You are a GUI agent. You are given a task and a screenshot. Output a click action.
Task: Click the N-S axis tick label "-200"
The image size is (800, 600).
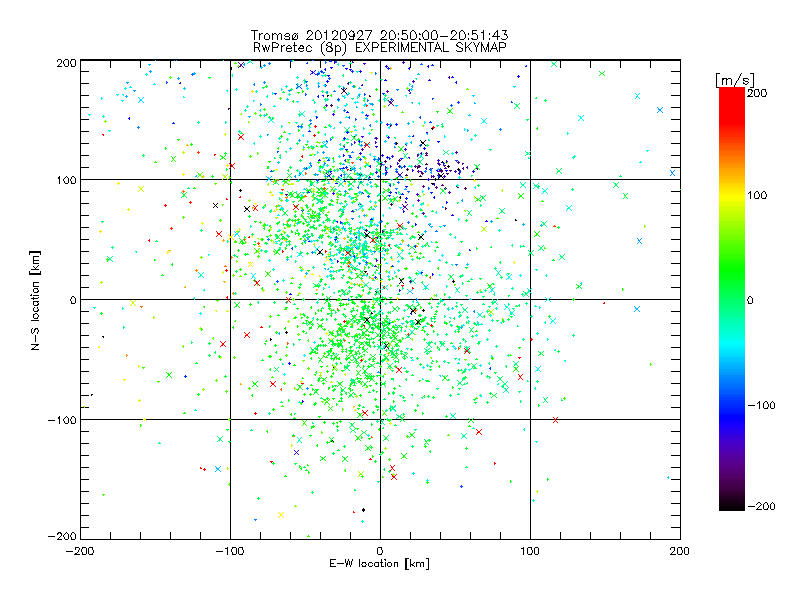click(62, 536)
